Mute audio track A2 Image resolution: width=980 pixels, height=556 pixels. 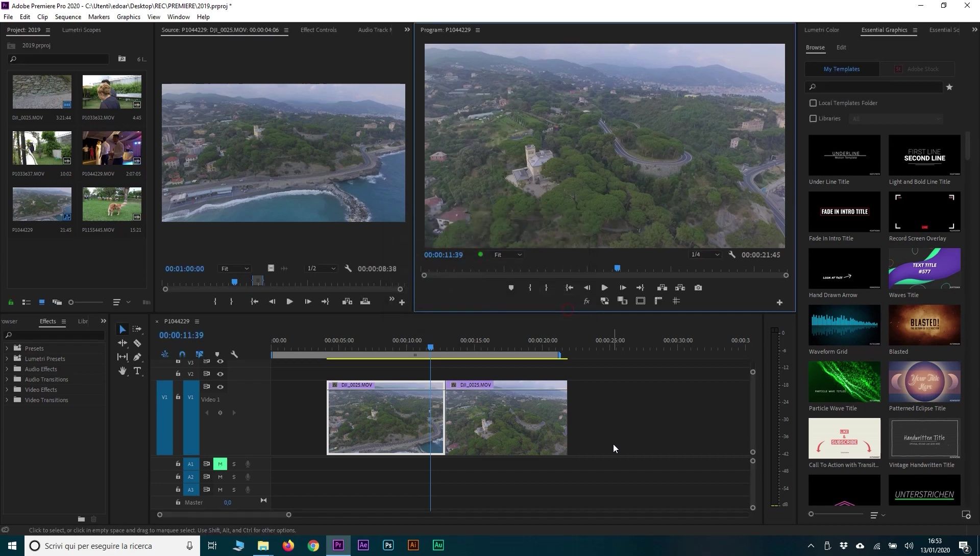pos(220,477)
